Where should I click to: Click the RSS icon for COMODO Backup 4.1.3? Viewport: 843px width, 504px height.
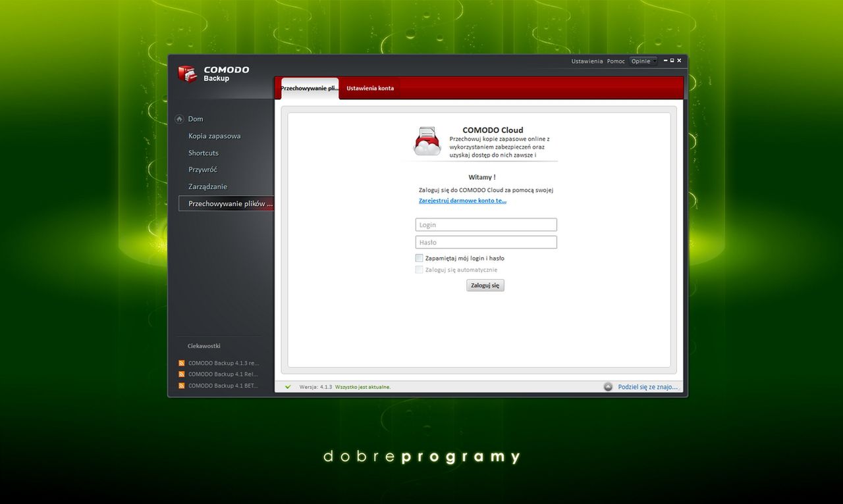[182, 363]
